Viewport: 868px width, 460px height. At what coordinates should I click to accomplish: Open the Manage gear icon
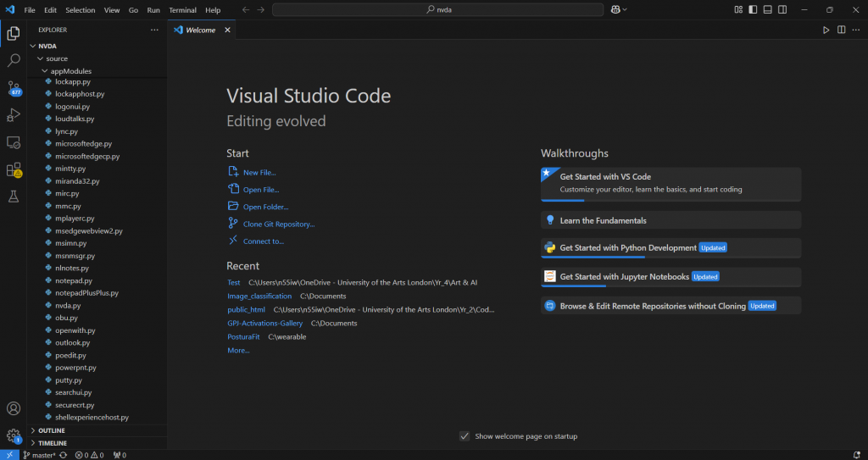pos(14,435)
